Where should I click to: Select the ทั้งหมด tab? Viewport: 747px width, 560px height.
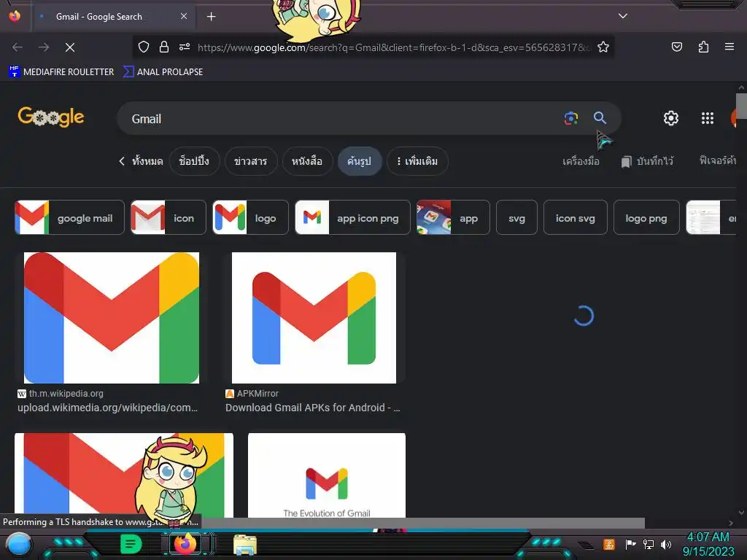[x=147, y=161]
